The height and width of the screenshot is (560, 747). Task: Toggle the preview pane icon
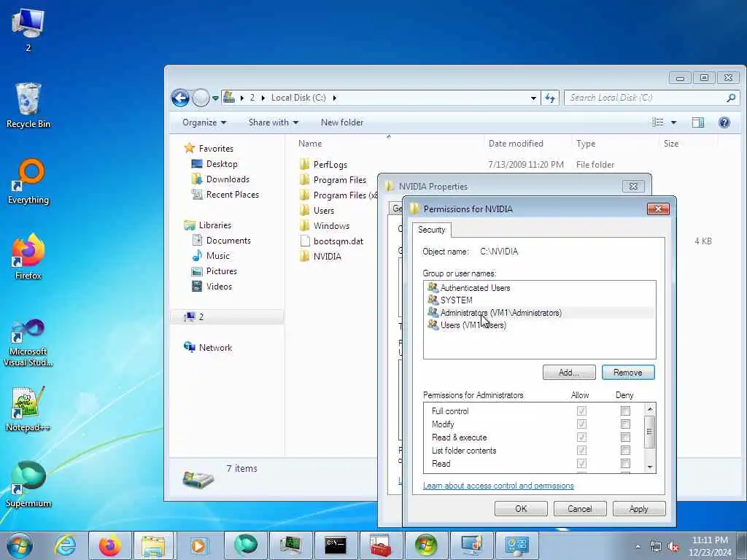(698, 122)
